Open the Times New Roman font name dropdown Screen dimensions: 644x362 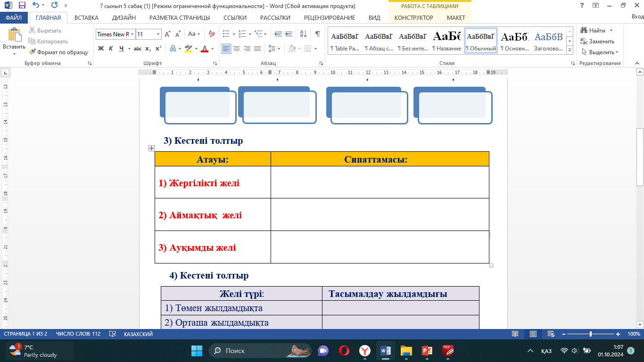(132, 34)
